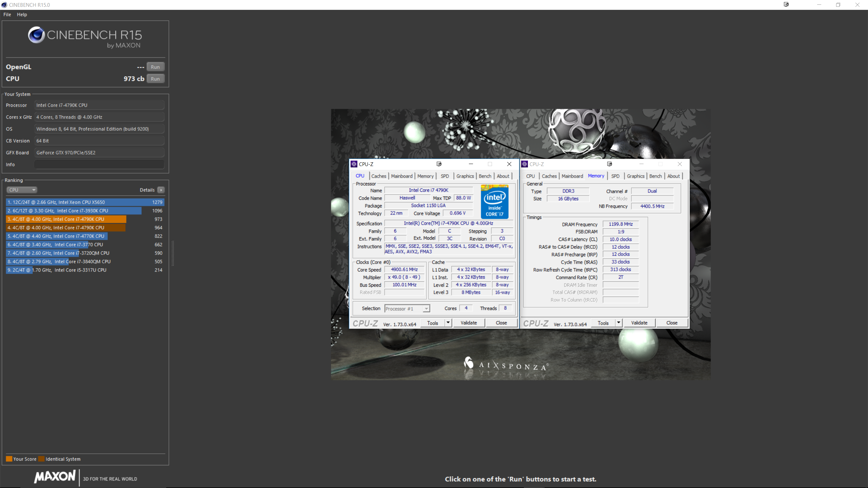
Task: Expand Tools dropdown arrow in right CPU-Z window
Action: [618, 323]
